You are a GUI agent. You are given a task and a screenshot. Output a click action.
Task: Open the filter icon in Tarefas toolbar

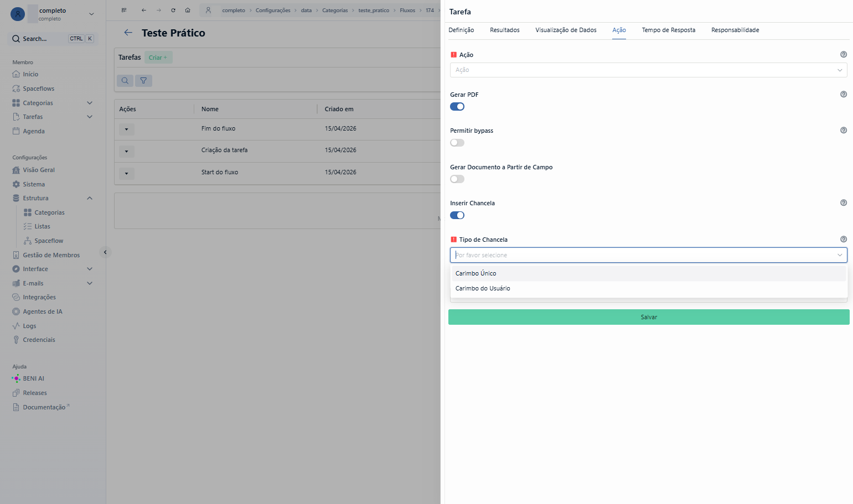pos(143,81)
